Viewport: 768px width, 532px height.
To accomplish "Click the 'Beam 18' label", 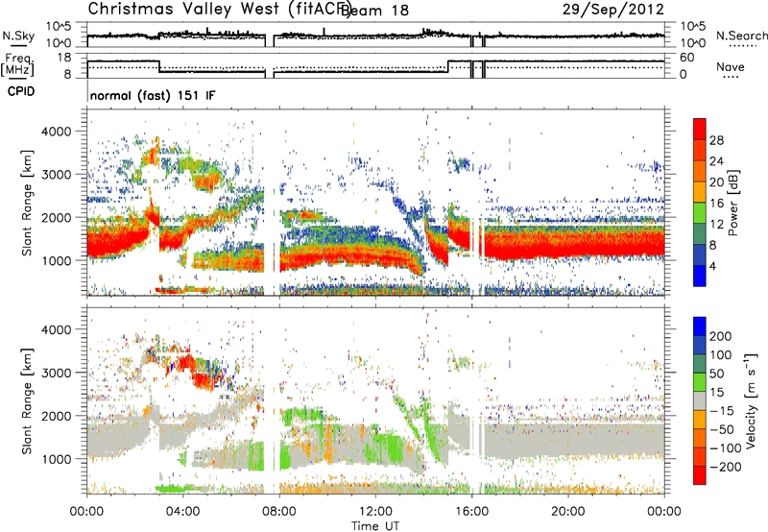I will tap(374, 11).
